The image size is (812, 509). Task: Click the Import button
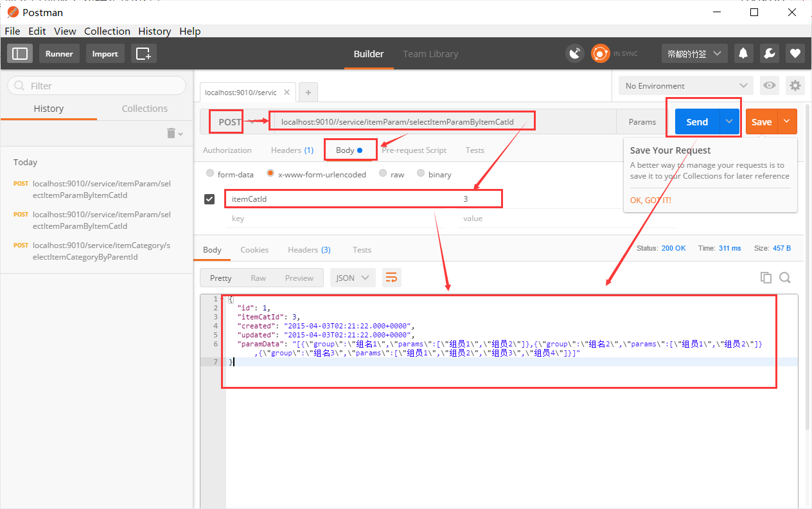tap(105, 53)
